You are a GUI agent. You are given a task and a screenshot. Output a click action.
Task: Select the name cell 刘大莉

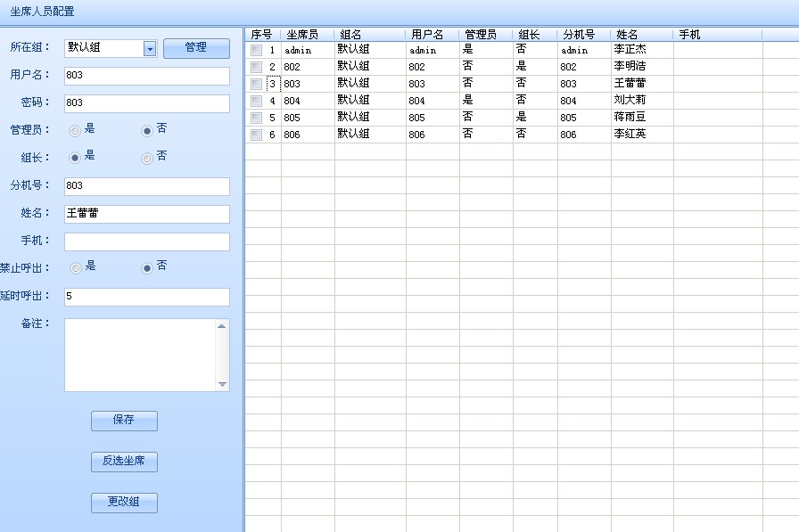(x=642, y=101)
